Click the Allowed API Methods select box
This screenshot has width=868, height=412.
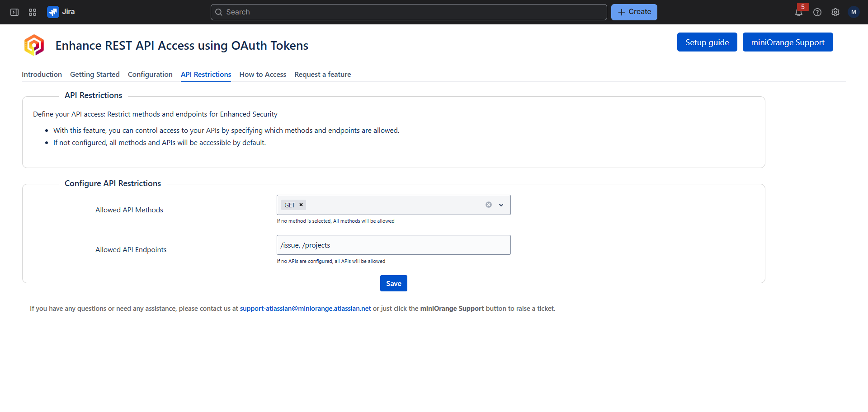click(x=394, y=205)
